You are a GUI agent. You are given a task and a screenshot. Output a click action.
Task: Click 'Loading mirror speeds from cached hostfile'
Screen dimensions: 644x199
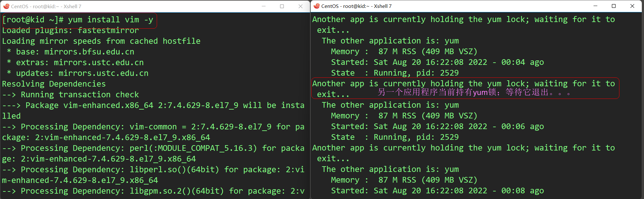coord(101,41)
